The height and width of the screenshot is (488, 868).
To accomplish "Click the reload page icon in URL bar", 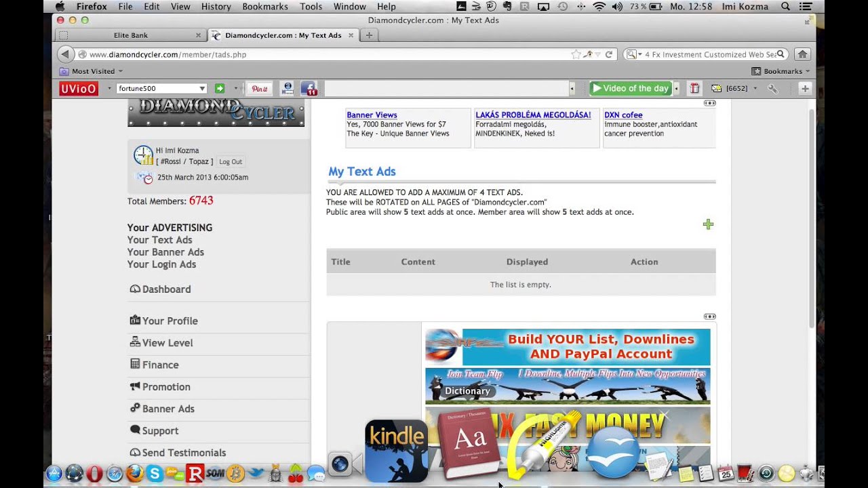I will click(x=609, y=54).
